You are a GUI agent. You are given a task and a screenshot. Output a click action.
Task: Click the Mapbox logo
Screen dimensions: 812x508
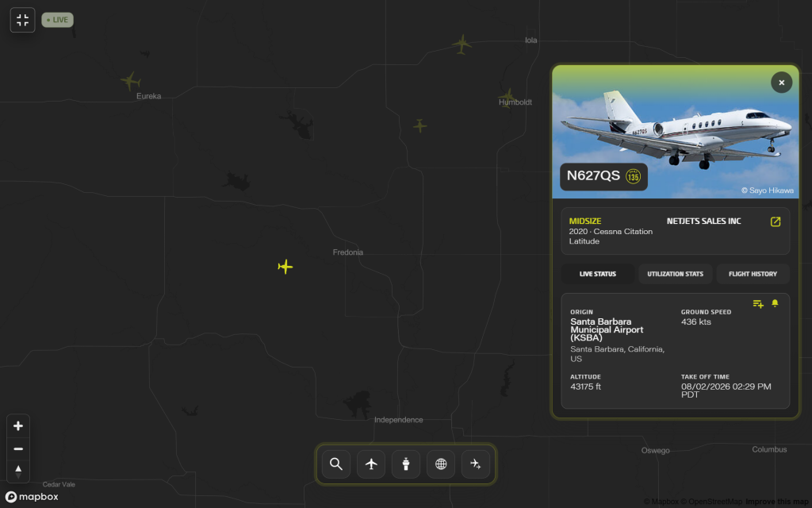click(32, 497)
